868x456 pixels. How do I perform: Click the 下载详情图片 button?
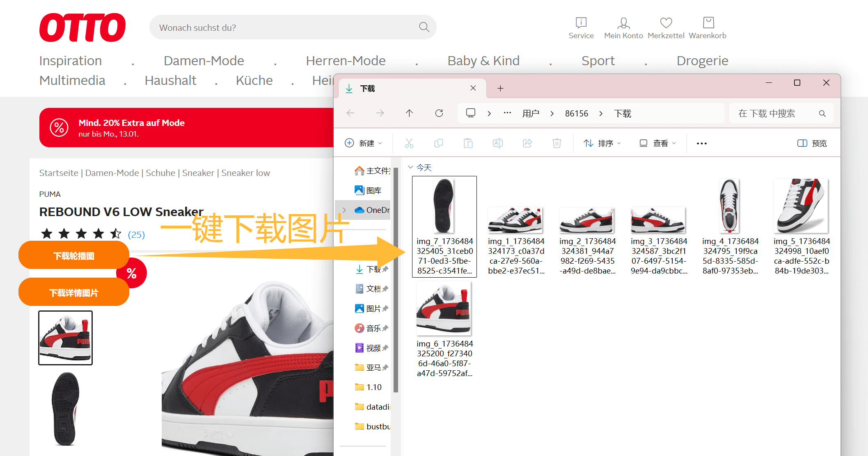click(x=74, y=292)
